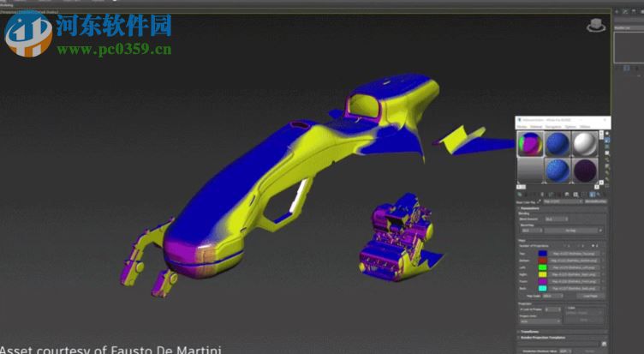Screen dimensions: 644x354
Task: Open the Front map slot button
Action: (x=575, y=281)
